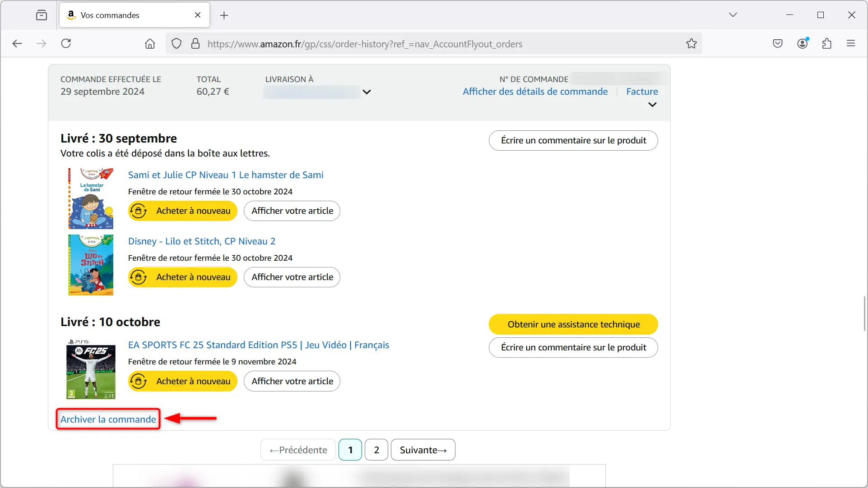Open Sami et Julie Le hamster de Sami
868x488 pixels.
pos(226,175)
